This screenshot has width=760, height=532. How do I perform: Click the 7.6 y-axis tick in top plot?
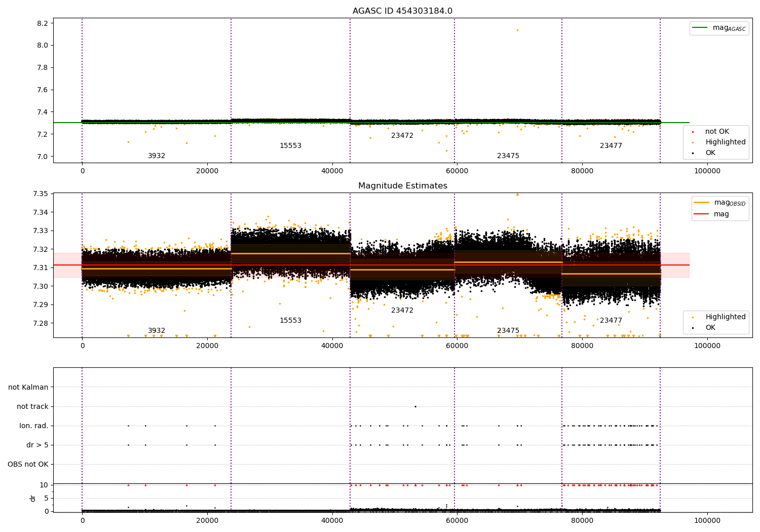click(x=43, y=90)
